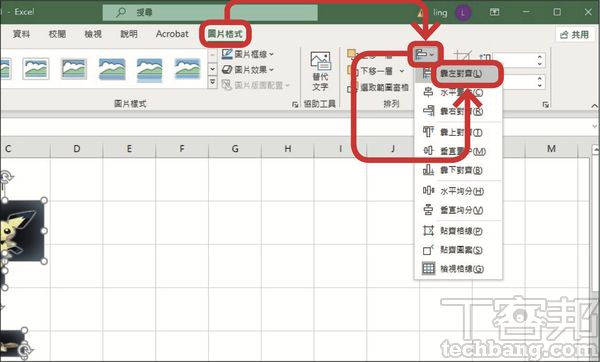Switch to the 檢視 tab

pyautogui.click(x=93, y=34)
